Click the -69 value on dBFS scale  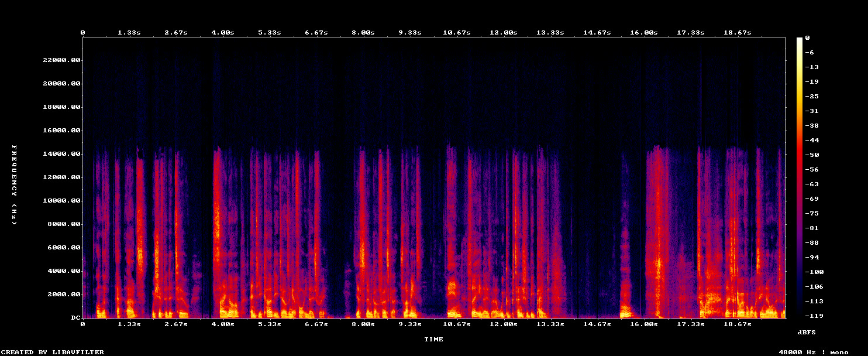pos(812,199)
